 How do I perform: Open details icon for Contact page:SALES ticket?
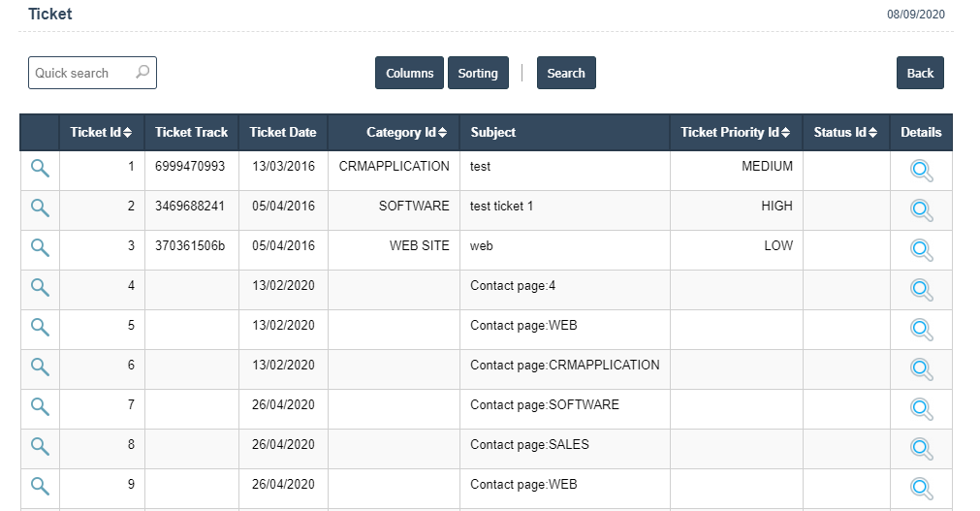(x=921, y=448)
